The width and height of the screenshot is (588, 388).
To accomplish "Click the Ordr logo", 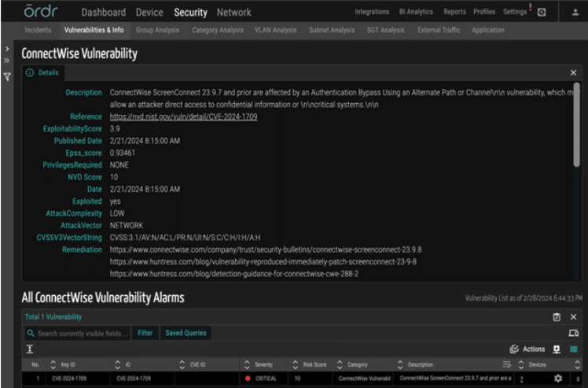I will [41, 11].
